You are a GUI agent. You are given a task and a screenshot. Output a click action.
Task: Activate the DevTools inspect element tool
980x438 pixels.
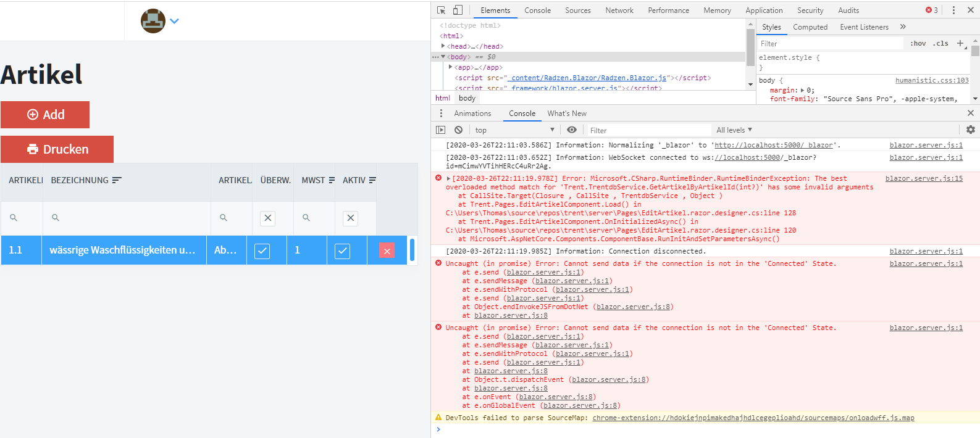point(441,10)
